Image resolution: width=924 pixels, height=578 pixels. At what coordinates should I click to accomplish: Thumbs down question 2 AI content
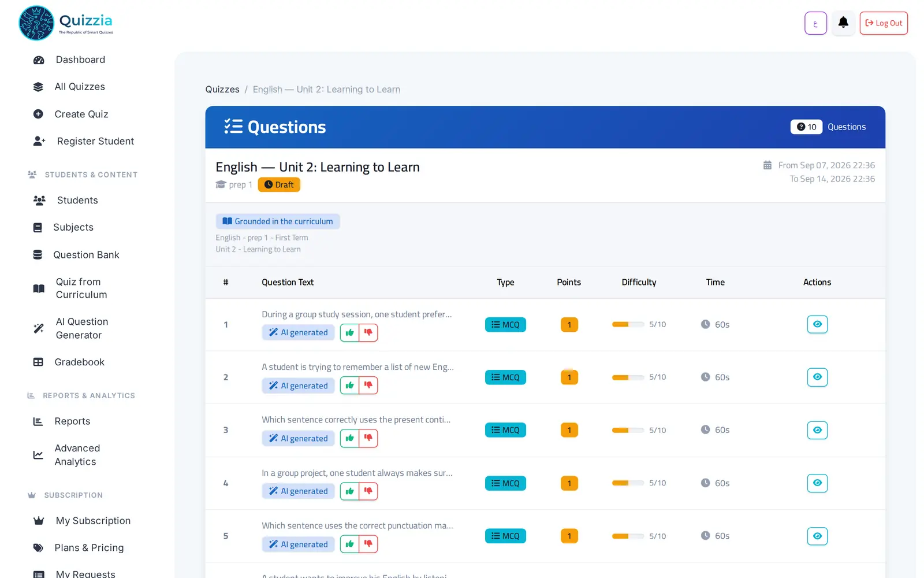click(x=368, y=386)
